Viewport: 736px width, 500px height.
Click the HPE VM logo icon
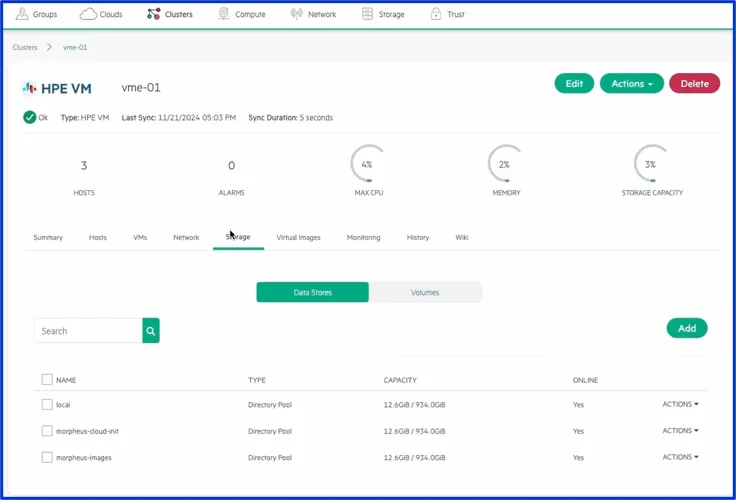29,88
